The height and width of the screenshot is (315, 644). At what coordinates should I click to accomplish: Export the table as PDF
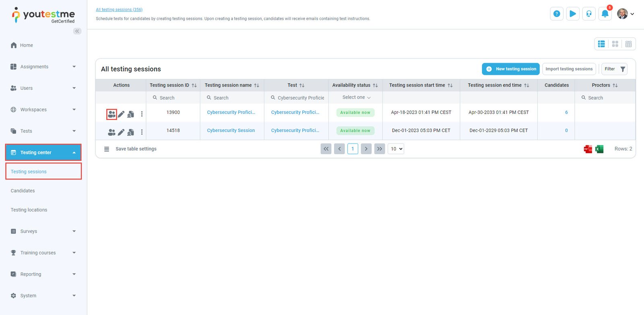click(588, 149)
